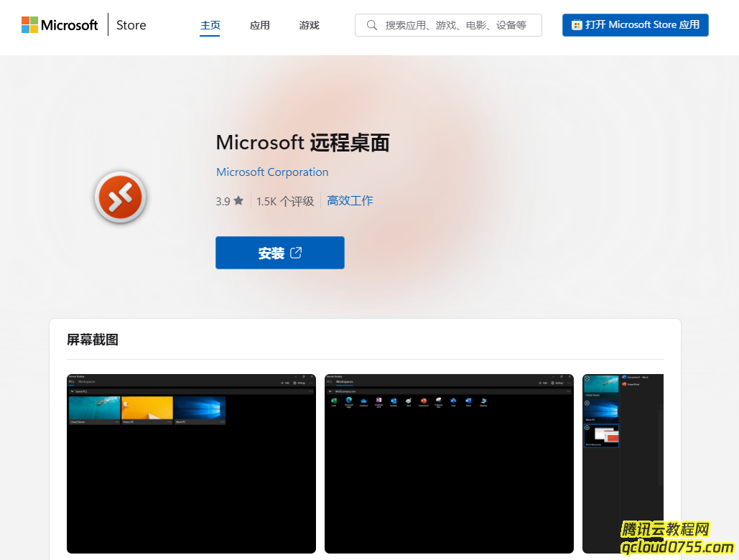View the 1.5K 个评级 ratings
The height and width of the screenshot is (560, 739).
285,201
